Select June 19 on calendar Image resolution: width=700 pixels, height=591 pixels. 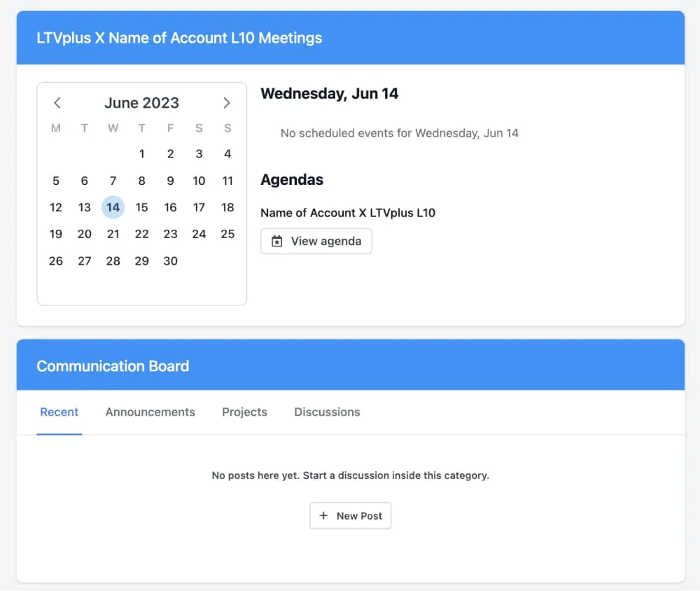[56, 234]
